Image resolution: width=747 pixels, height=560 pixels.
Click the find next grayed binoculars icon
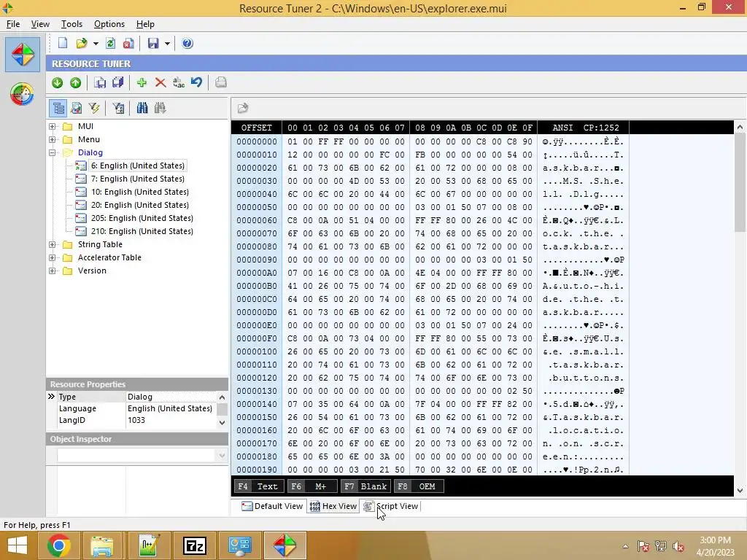(160, 108)
